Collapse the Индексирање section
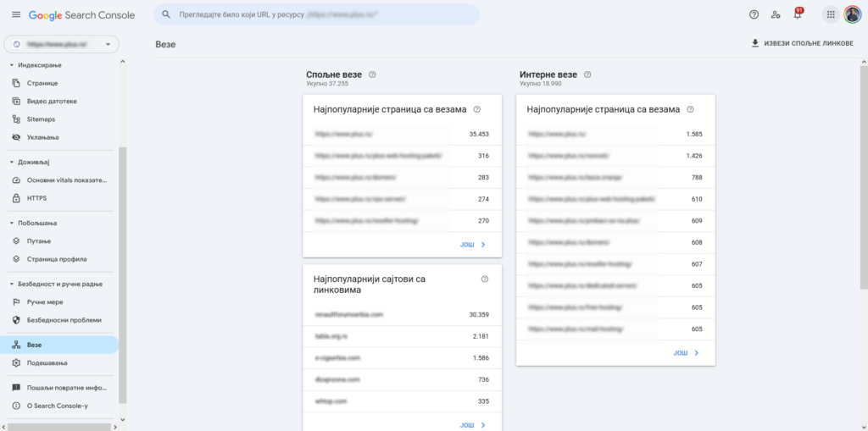868x431 pixels. coord(12,65)
